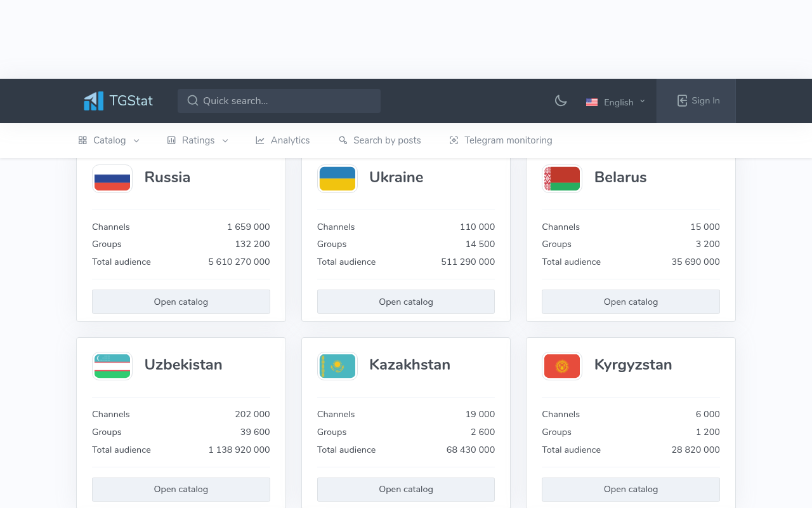This screenshot has height=508, width=812.
Task: Click the US flag language icon
Action: click(592, 102)
